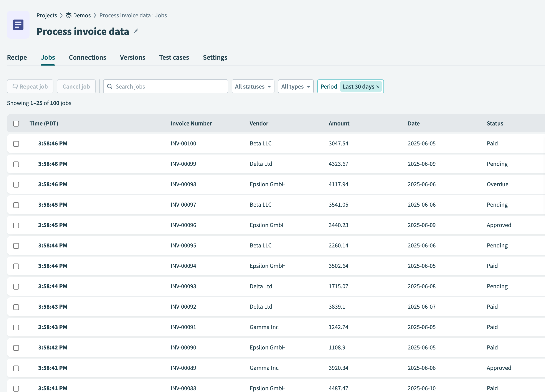Check the INV-00094 row checkbox

click(16, 266)
